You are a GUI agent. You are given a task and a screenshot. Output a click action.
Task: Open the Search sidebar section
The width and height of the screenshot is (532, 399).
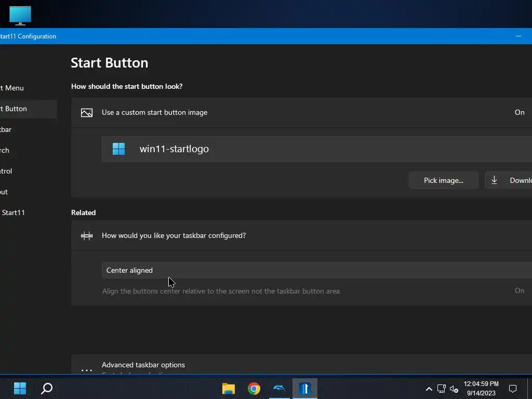[5, 150]
